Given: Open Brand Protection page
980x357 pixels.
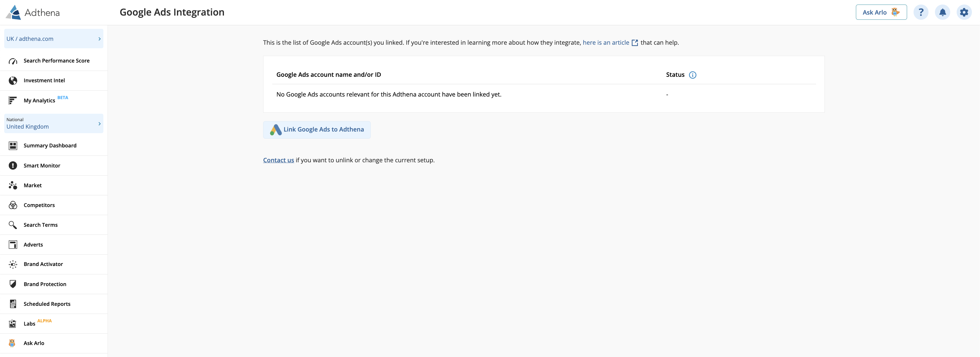Looking at the screenshot, I should pos(54,284).
